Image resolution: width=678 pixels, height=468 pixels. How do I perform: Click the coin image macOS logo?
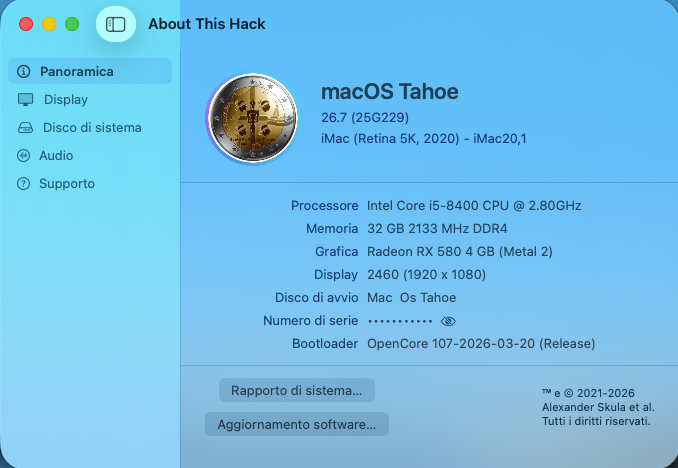pos(253,118)
